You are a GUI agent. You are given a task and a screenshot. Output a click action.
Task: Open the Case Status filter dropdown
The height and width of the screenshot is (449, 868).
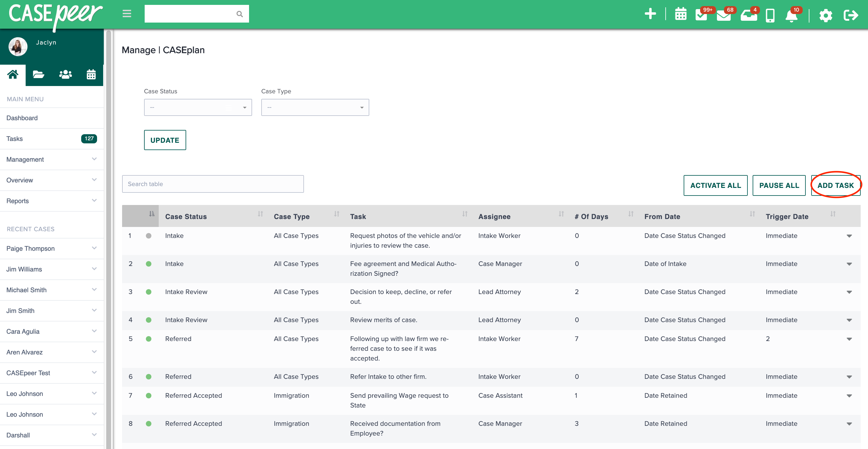[x=197, y=107]
